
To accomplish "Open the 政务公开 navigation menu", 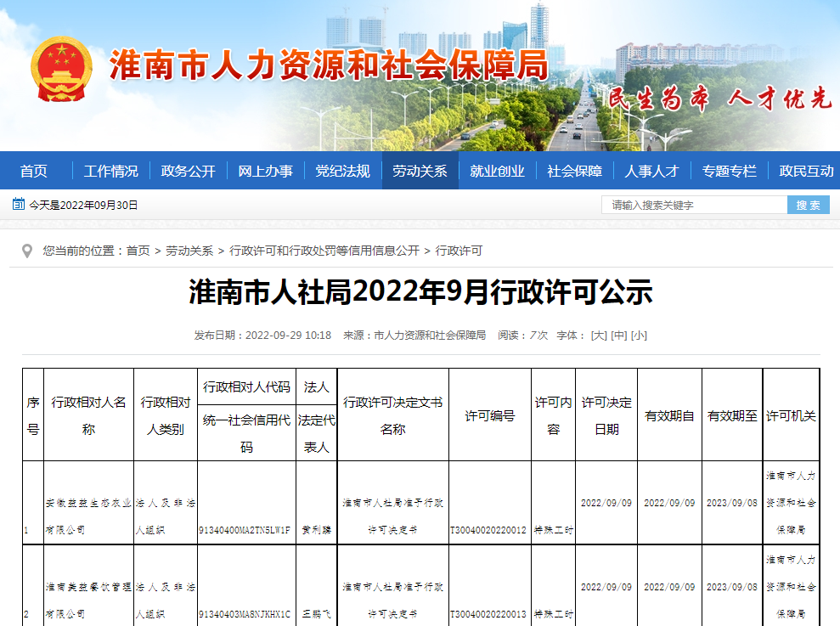I will coord(189,169).
